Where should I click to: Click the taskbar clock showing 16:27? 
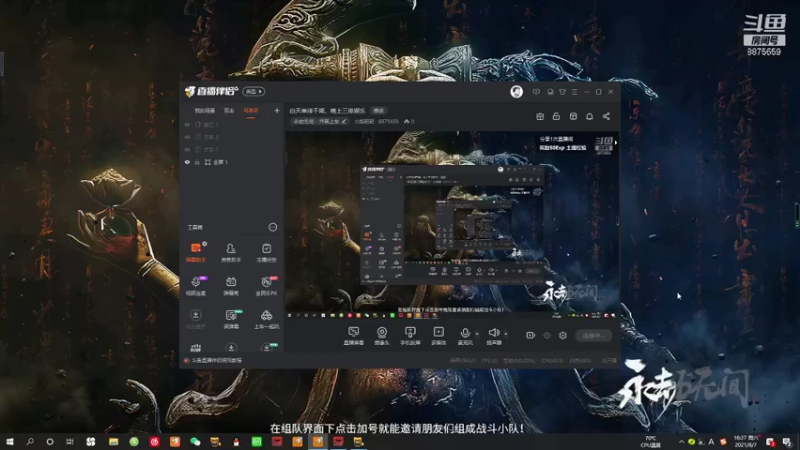[746, 441]
